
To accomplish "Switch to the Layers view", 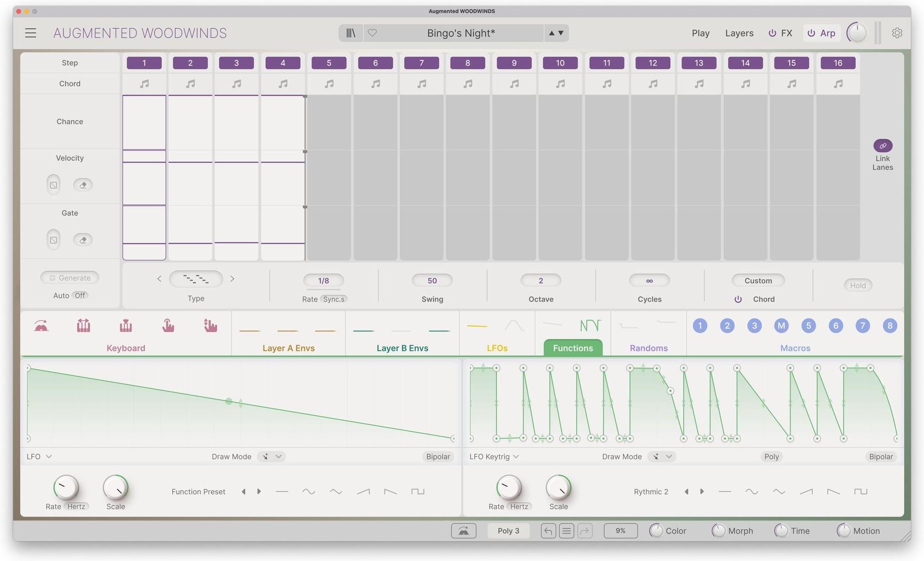I will tap(739, 33).
